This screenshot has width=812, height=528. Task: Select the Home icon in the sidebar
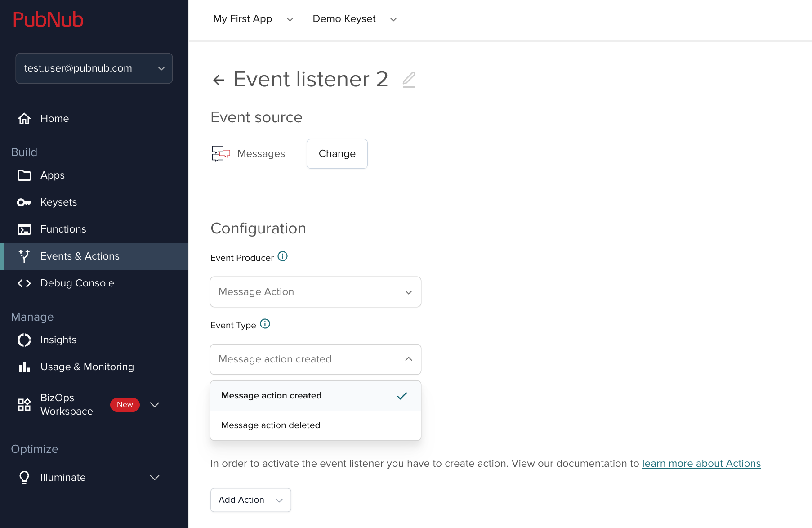coord(24,118)
